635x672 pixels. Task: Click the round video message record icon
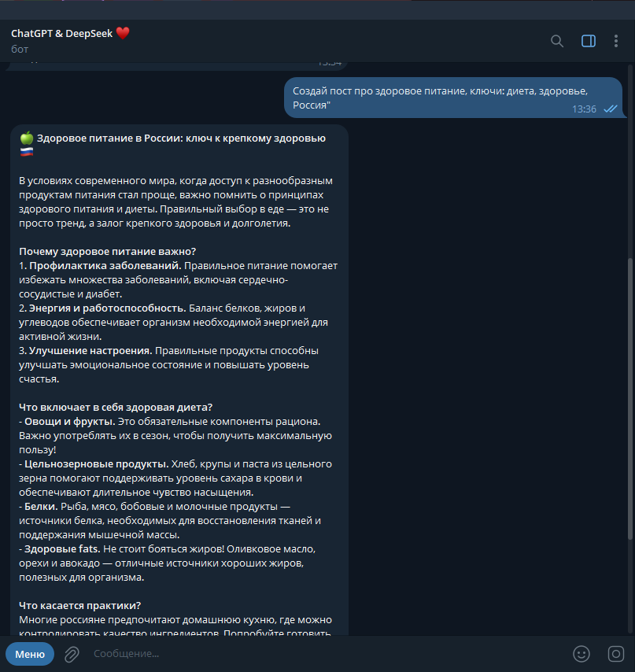point(615,654)
